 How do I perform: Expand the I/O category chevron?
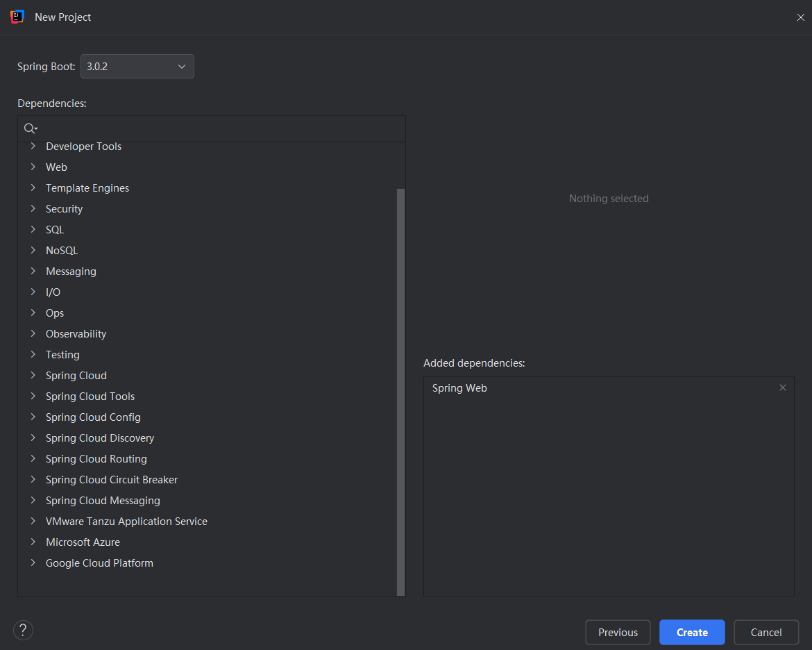(x=33, y=292)
